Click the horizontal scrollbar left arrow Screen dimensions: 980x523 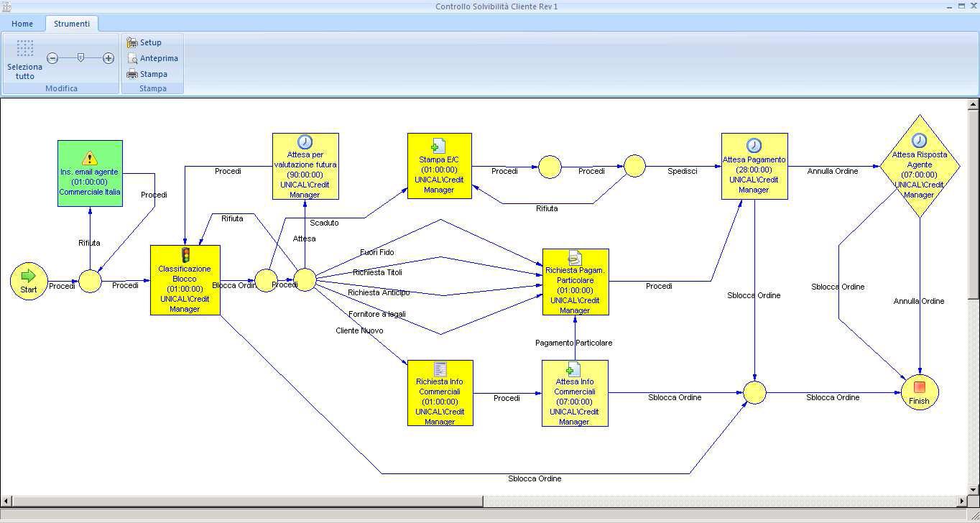(x=6, y=501)
